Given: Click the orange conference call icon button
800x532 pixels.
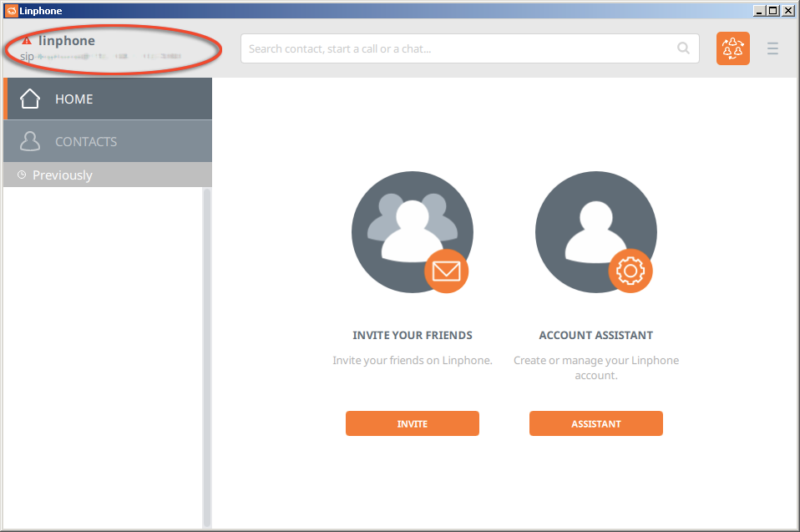Looking at the screenshot, I should [732, 48].
